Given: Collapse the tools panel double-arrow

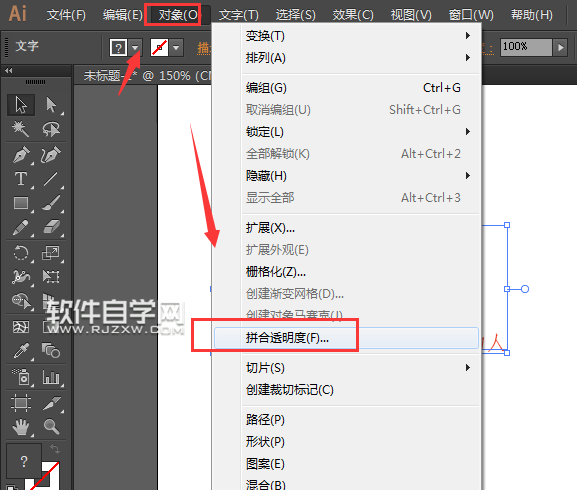Looking at the screenshot, I should click(x=8, y=71).
